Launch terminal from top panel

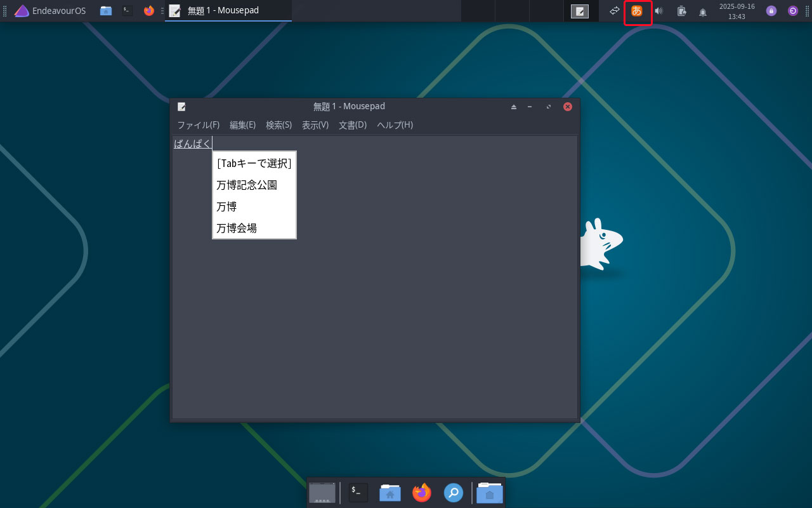128,11
